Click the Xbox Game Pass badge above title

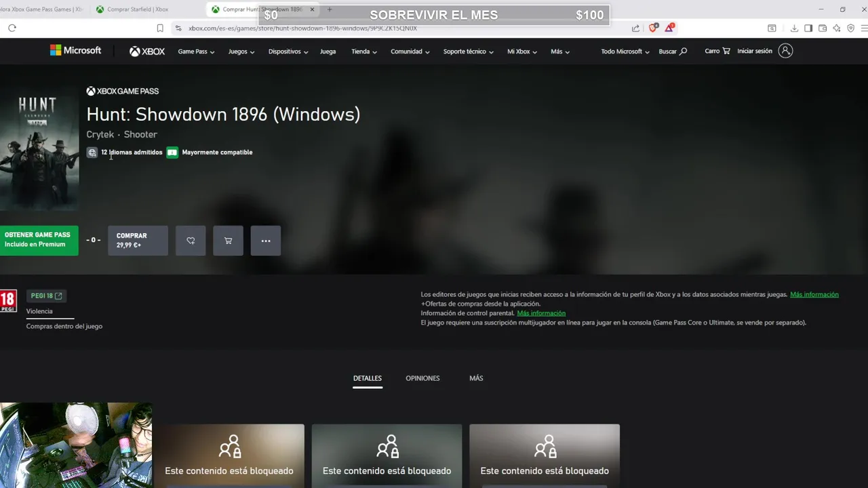123,91
